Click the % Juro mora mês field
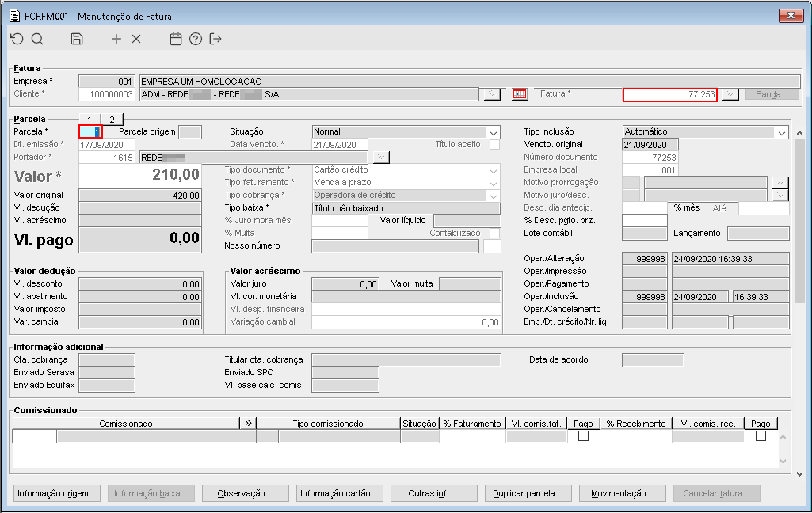This screenshot has height=513, width=812. tap(340, 221)
